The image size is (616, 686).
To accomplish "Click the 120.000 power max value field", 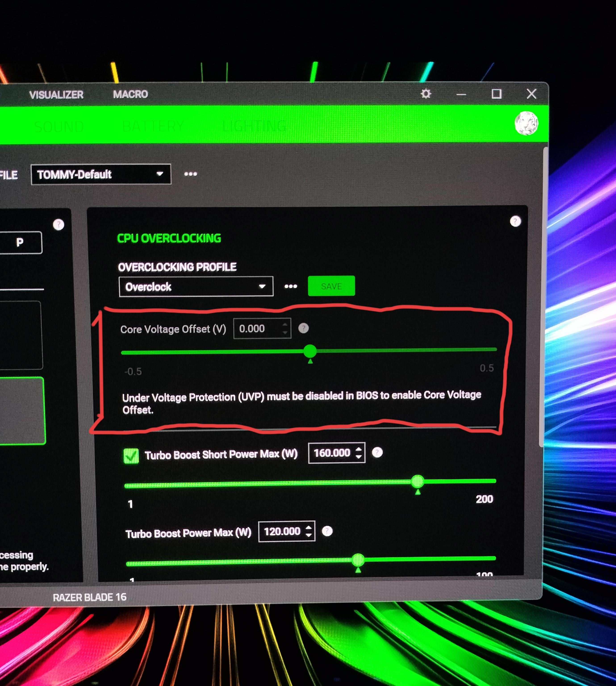I will [x=287, y=531].
